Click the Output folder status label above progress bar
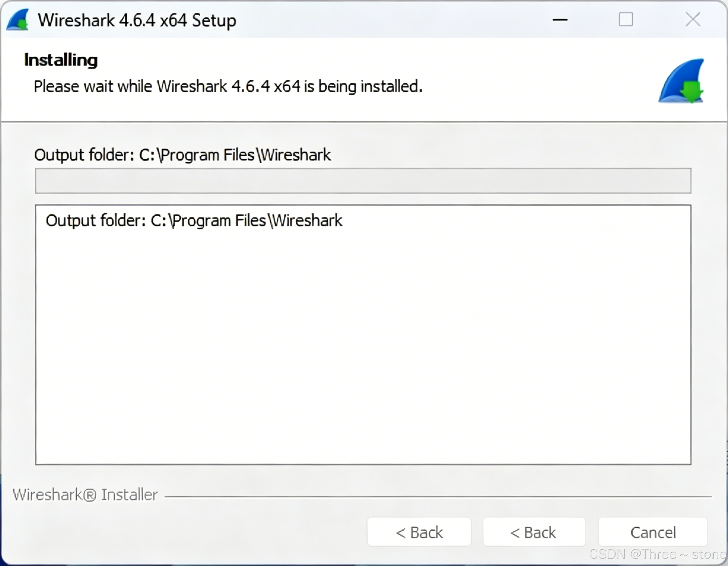This screenshot has width=728, height=566. click(x=182, y=155)
